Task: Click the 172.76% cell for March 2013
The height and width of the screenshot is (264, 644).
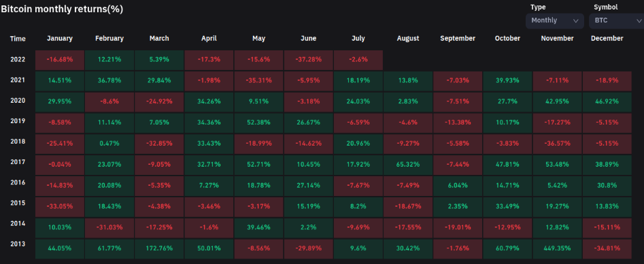Action: (159, 249)
